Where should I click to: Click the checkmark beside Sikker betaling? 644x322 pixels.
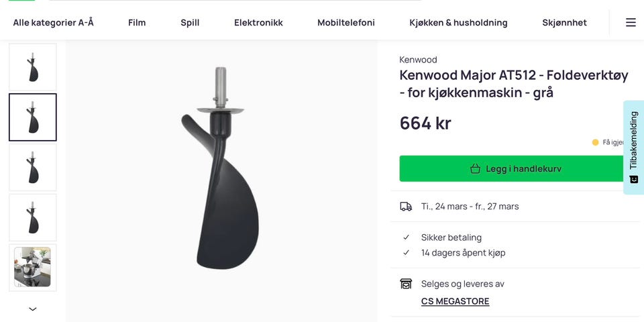[x=407, y=237]
